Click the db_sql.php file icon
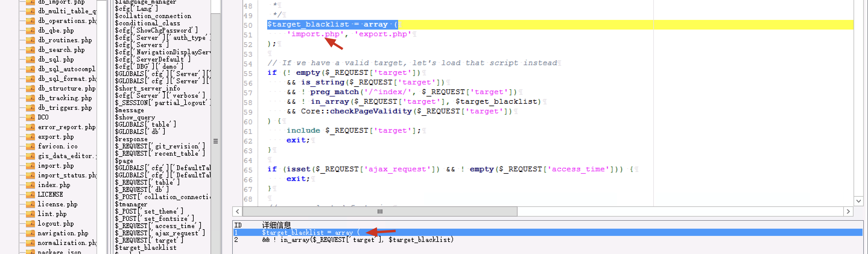The width and height of the screenshot is (868, 254). 30,60
